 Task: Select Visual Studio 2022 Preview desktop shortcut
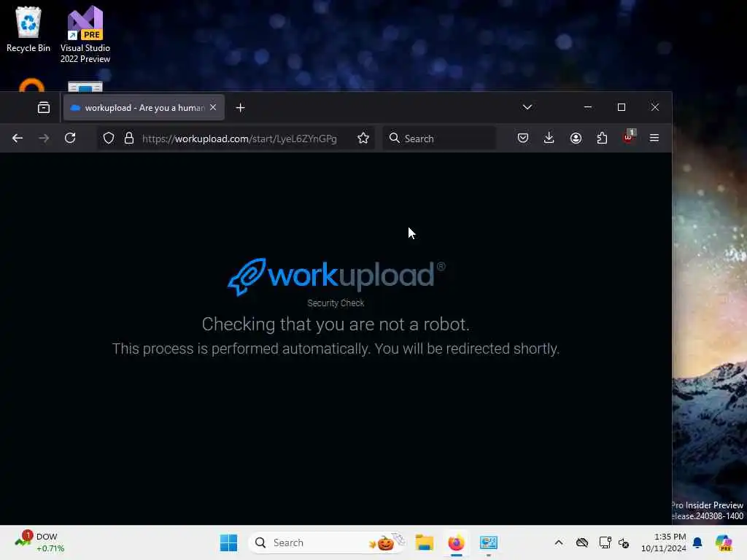pos(85,34)
